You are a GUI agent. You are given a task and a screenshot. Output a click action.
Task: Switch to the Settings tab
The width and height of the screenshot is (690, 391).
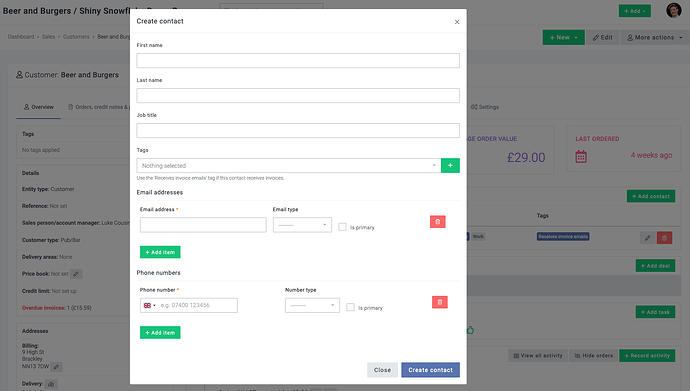[484, 107]
